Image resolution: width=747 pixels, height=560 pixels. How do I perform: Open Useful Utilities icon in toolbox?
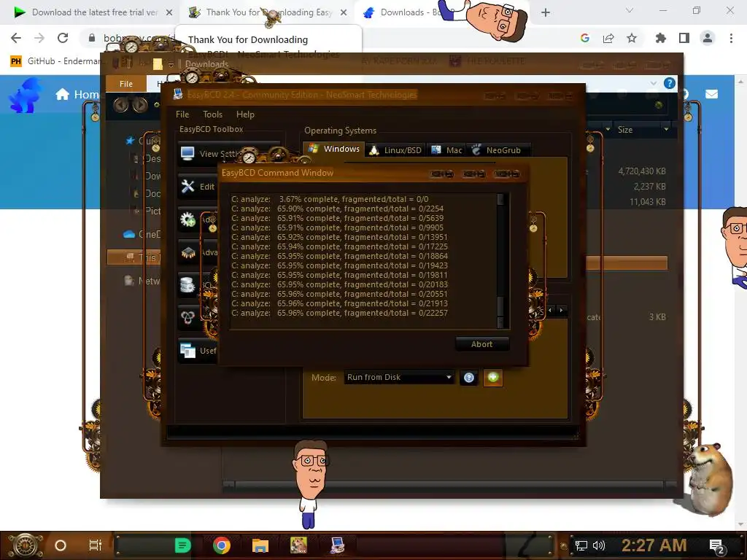pyautogui.click(x=187, y=351)
